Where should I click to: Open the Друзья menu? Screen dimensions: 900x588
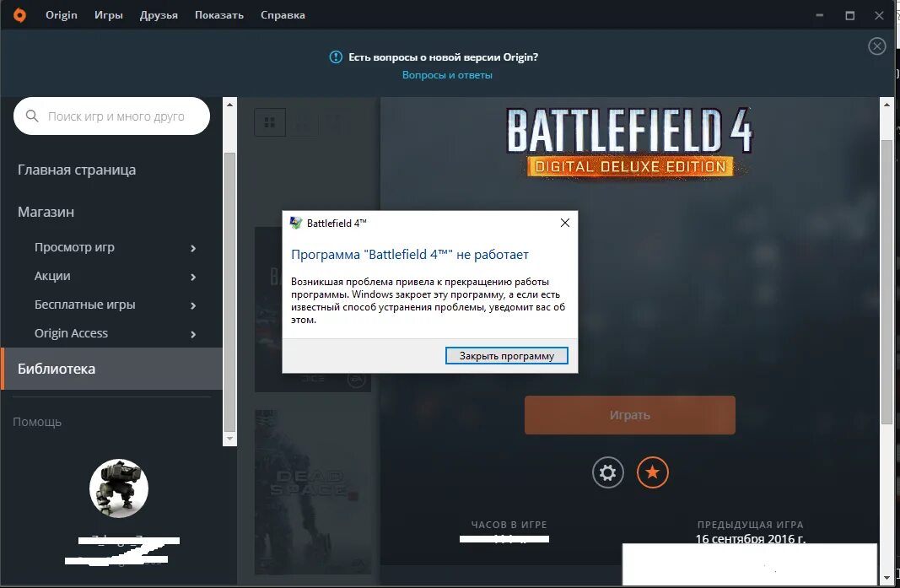point(159,15)
